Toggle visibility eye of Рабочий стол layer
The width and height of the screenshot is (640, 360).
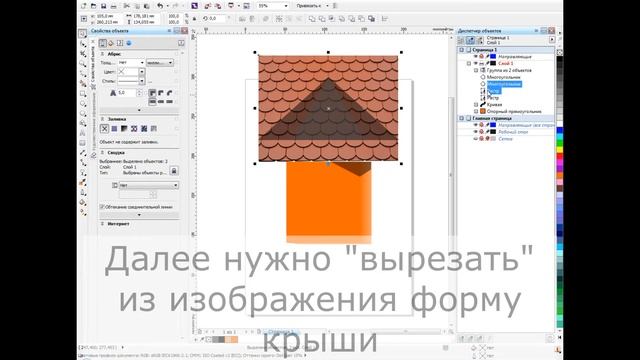(x=476, y=132)
